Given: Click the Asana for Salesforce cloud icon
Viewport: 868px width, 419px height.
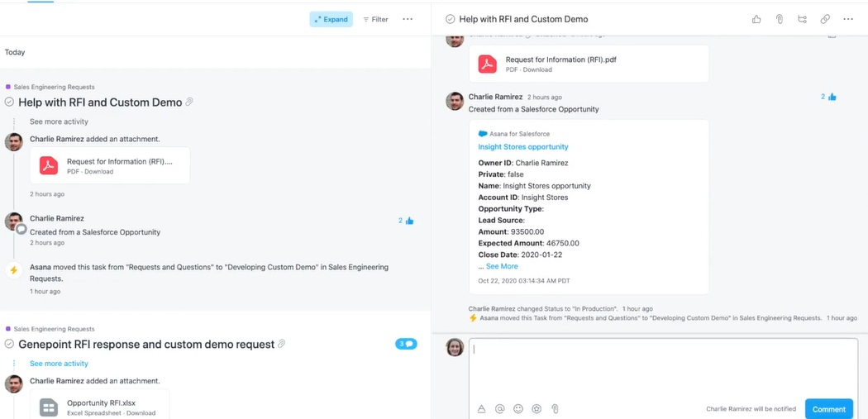Looking at the screenshot, I should click(483, 134).
